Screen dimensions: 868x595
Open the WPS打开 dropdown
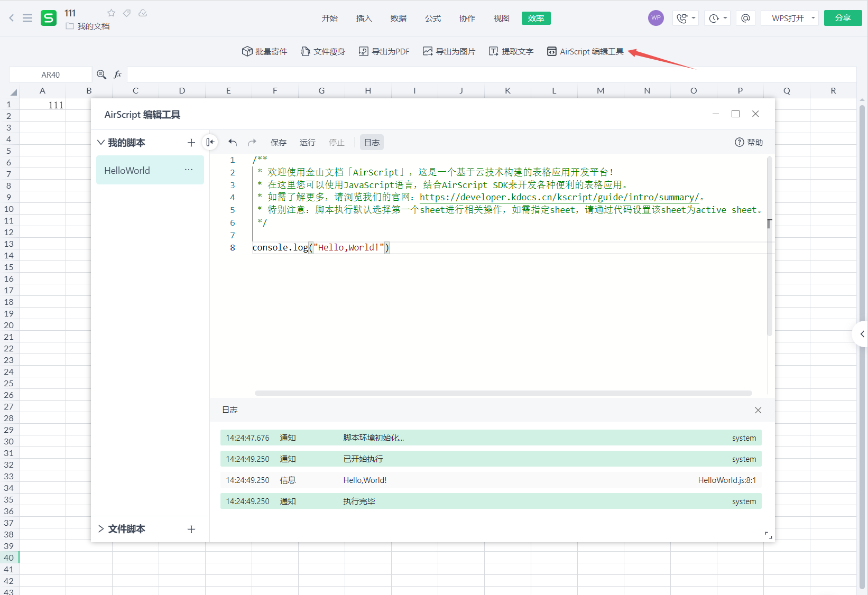tap(789, 17)
